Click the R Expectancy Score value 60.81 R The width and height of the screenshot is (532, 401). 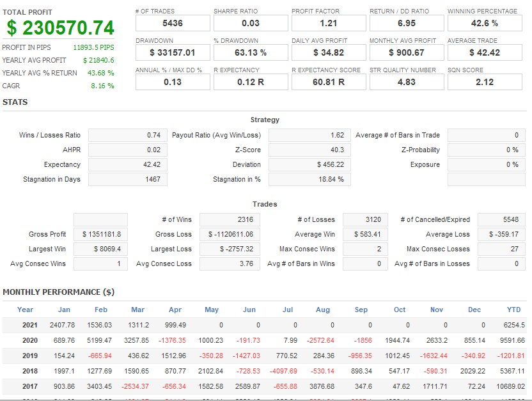(329, 82)
